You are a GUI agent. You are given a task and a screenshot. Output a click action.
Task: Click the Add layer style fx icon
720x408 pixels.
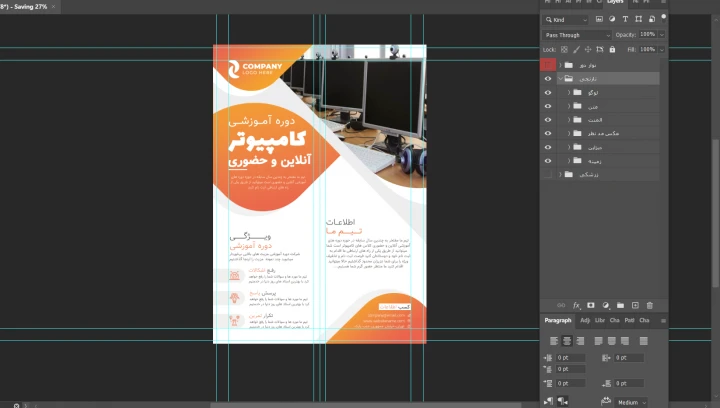(x=576, y=305)
